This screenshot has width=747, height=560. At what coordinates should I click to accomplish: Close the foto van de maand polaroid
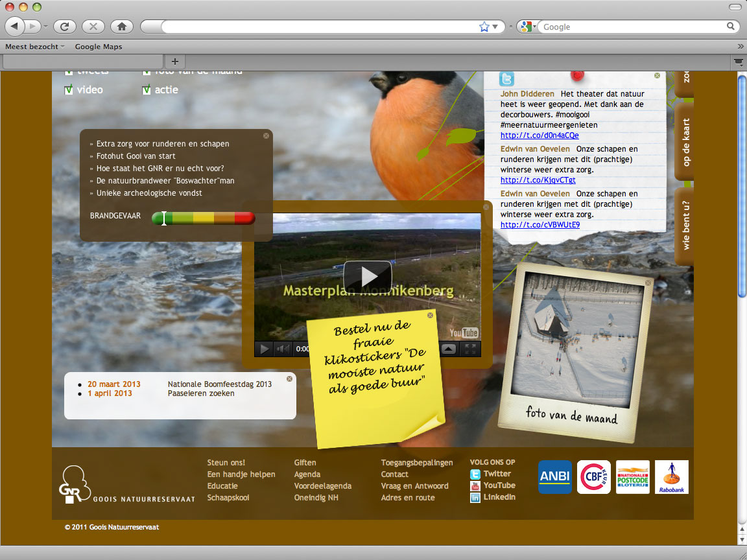coord(648,283)
